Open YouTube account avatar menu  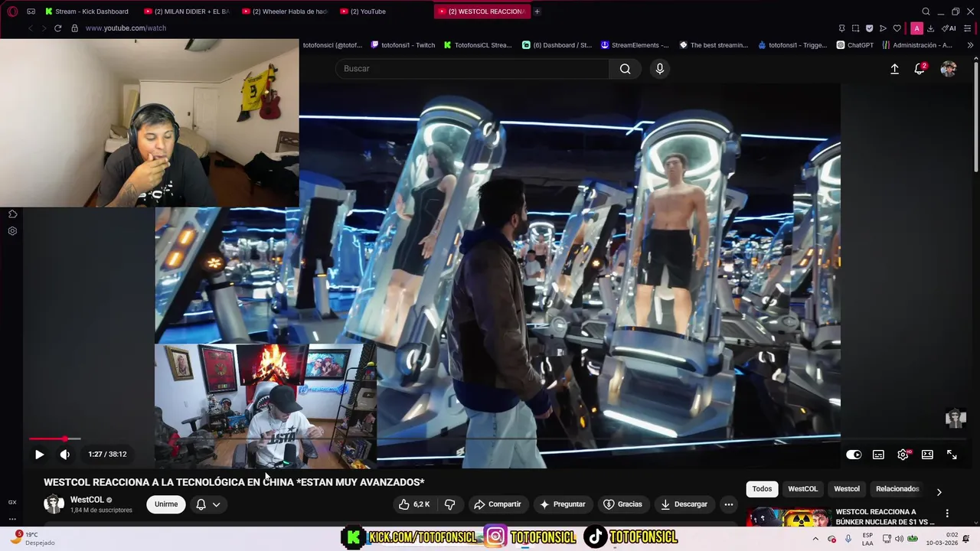[949, 69]
